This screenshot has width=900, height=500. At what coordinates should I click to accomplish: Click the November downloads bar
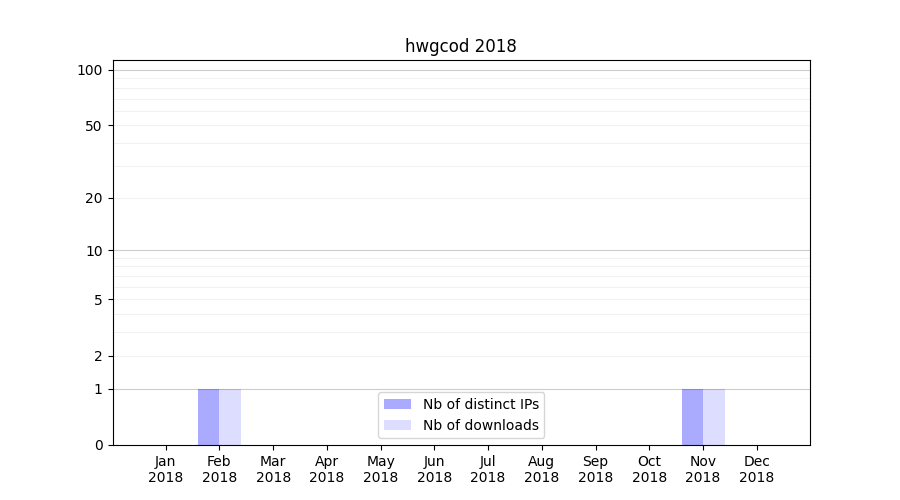point(714,417)
